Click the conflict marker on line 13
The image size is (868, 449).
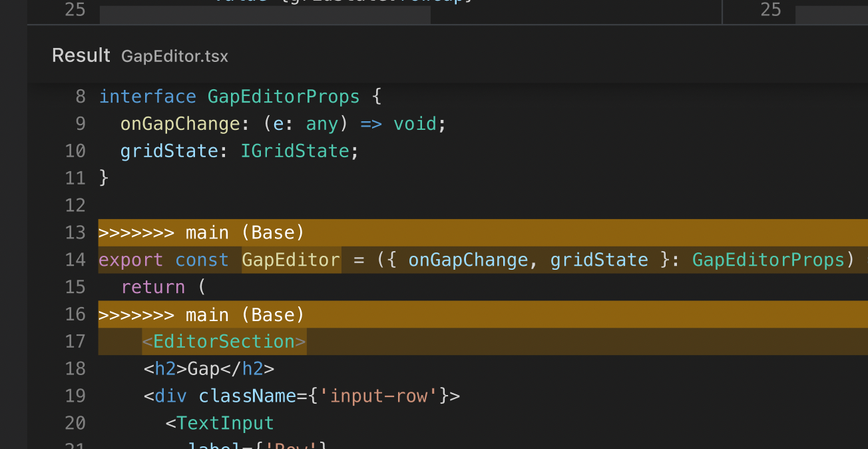pyautogui.click(x=200, y=232)
